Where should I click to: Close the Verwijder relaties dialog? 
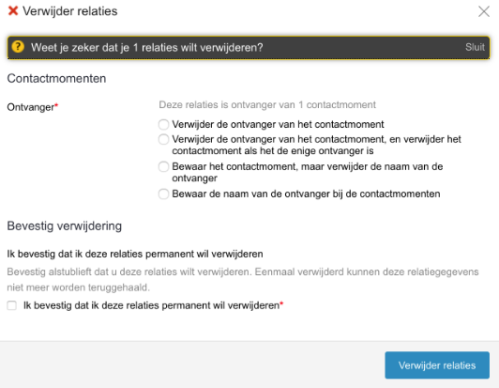(x=484, y=11)
